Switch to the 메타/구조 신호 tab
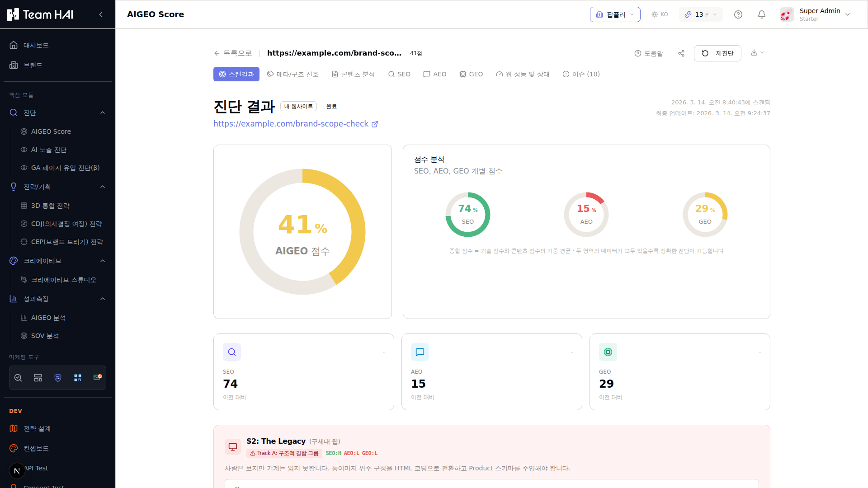Screen dimensions: 868x488 [293, 74]
